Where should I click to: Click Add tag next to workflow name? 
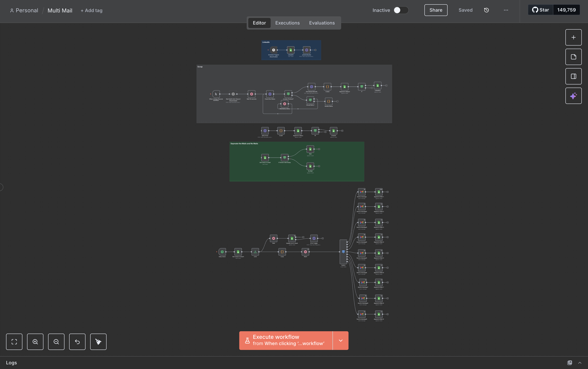[x=92, y=11]
